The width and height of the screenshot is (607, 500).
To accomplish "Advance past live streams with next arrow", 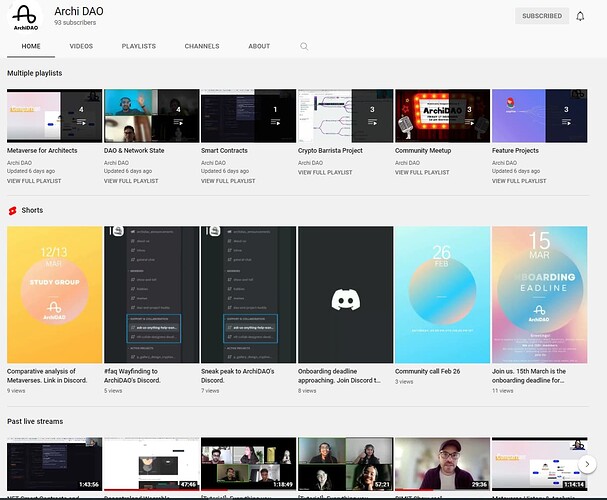I will 587,464.
